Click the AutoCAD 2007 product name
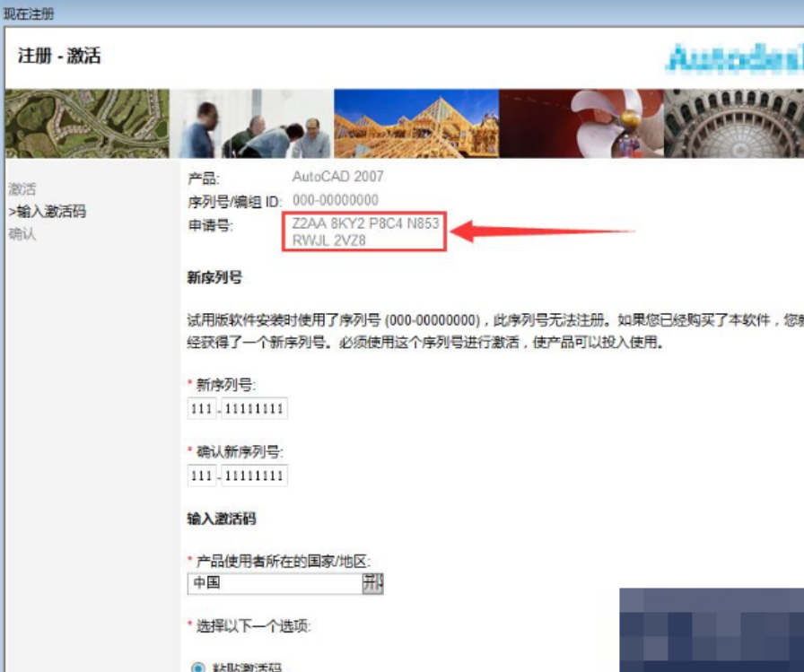The height and width of the screenshot is (672, 804). pos(337,177)
